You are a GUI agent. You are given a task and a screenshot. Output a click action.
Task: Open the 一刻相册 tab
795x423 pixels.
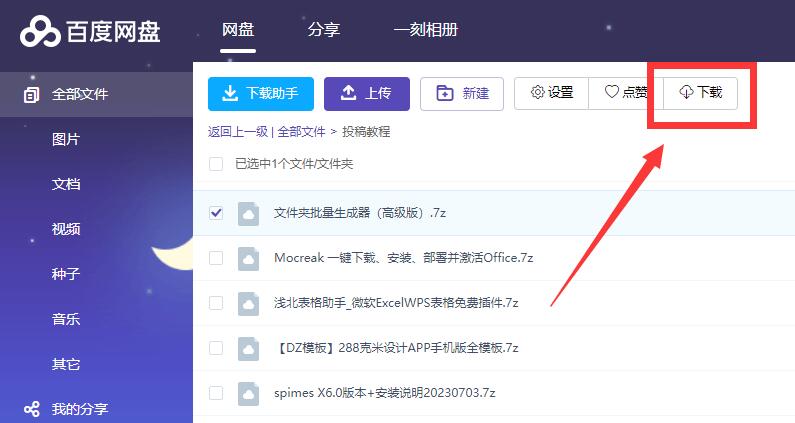425,30
